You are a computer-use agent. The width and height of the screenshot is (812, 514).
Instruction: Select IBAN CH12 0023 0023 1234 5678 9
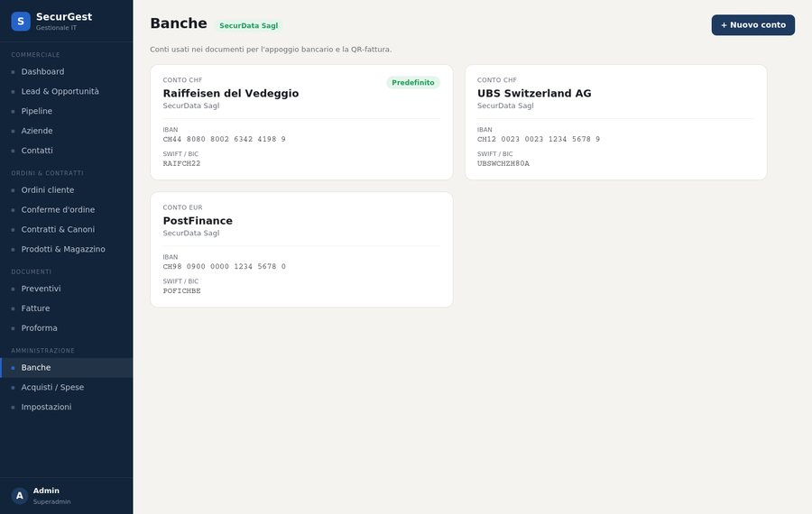coord(539,139)
